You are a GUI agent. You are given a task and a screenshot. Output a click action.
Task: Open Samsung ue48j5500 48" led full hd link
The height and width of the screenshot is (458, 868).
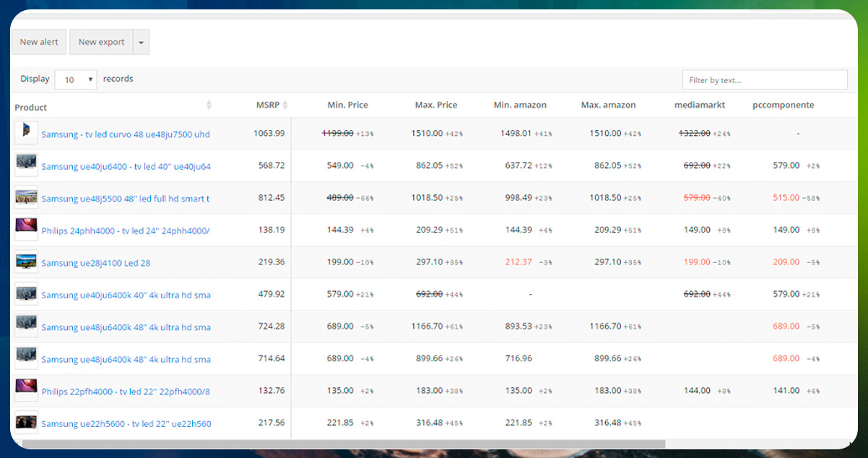[x=126, y=199]
